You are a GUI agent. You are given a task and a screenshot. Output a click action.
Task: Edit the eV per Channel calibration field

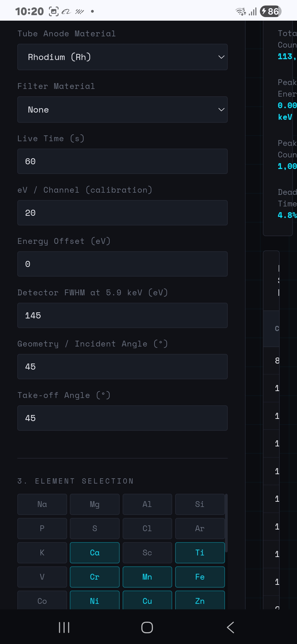122,213
